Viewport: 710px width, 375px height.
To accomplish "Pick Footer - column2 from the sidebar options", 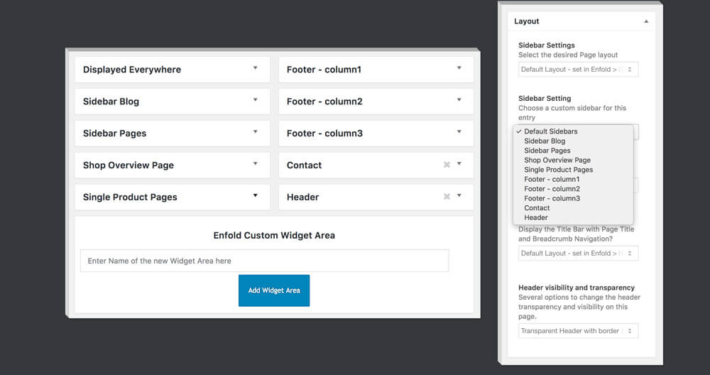I will [552, 188].
